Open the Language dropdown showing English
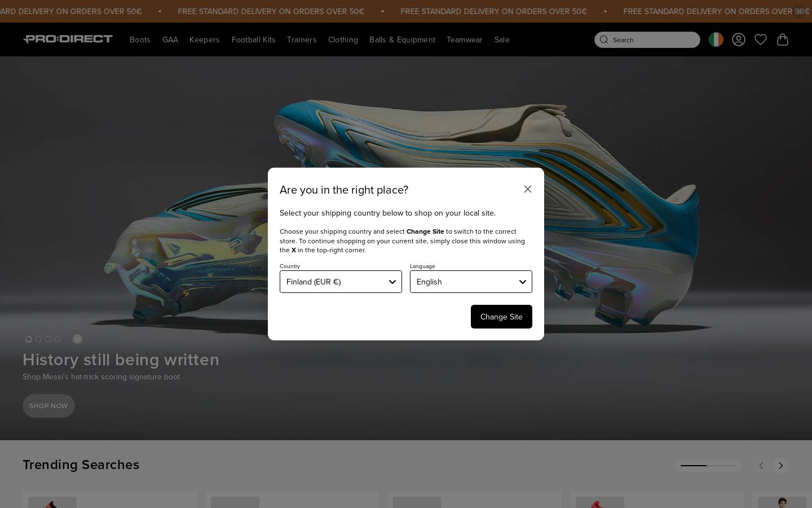This screenshot has height=508, width=812. pos(471,282)
